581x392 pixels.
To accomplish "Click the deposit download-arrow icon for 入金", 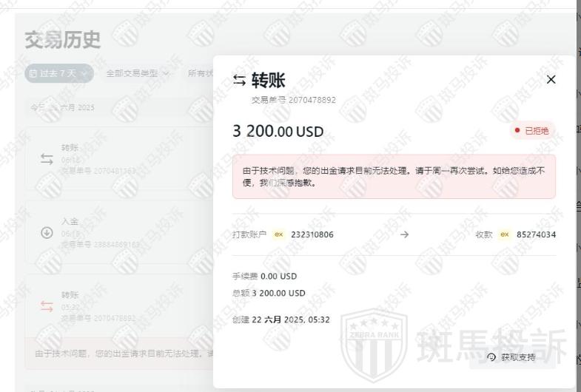I will (47, 233).
